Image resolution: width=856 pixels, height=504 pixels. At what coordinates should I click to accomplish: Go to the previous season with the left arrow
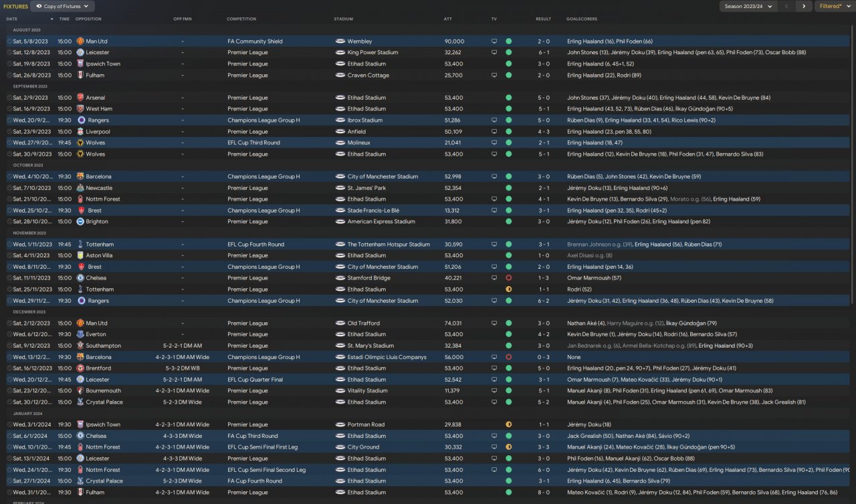click(x=786, y=6)
